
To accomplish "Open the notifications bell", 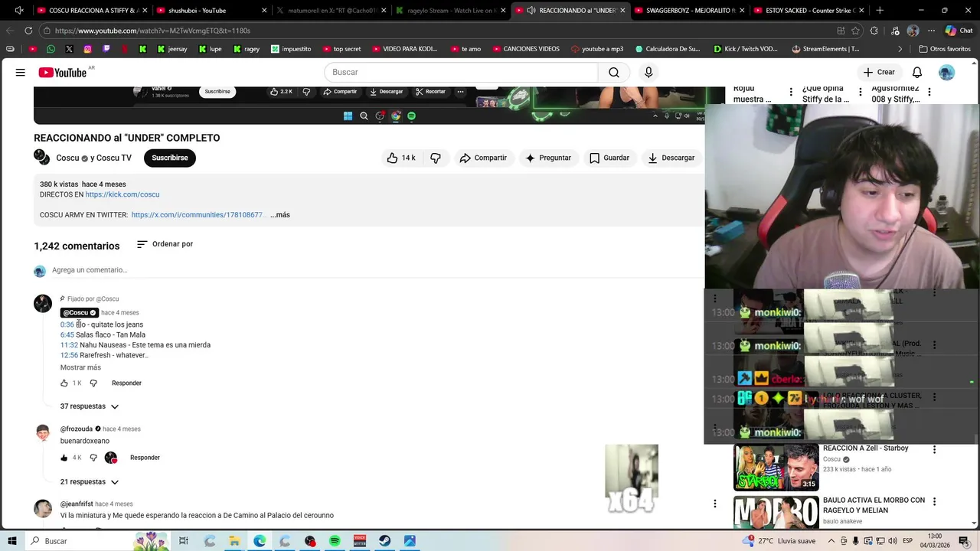I will point(916,72).
